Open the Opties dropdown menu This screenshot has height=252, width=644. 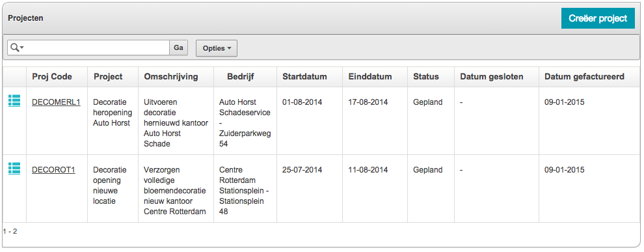click(x=217, y=48)
